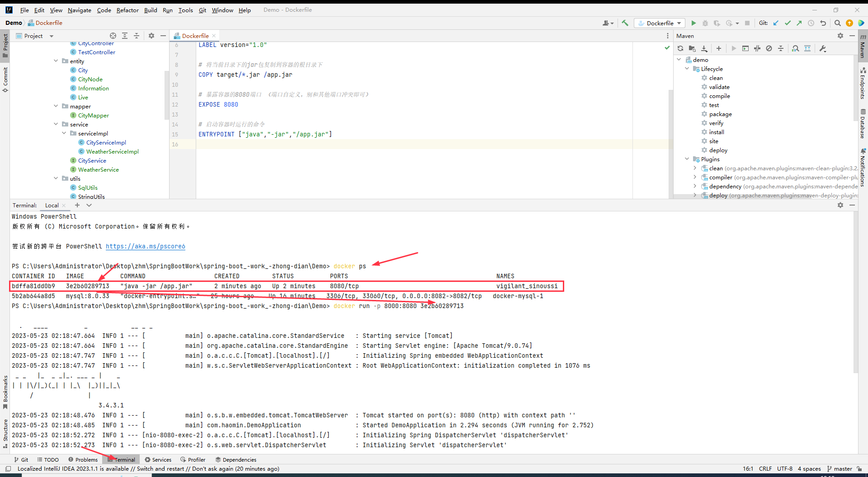868x477 pixels.
Task: Select CityMapper in project tree
Action: point(93,115)
